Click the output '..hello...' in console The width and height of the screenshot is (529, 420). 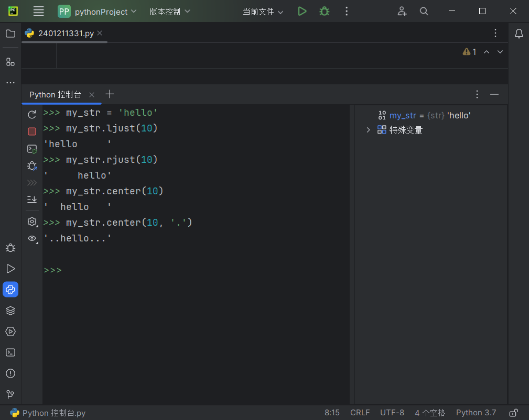pyautogui.click(x=77, y=238)
